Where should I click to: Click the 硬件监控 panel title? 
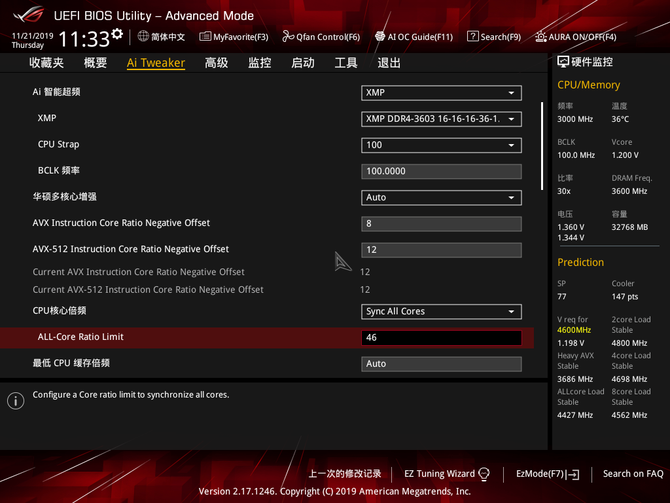click(x=592, y=62)
